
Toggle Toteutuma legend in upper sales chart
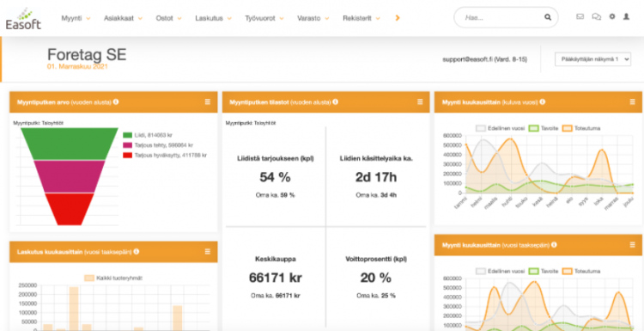click(x=581, y=128)
